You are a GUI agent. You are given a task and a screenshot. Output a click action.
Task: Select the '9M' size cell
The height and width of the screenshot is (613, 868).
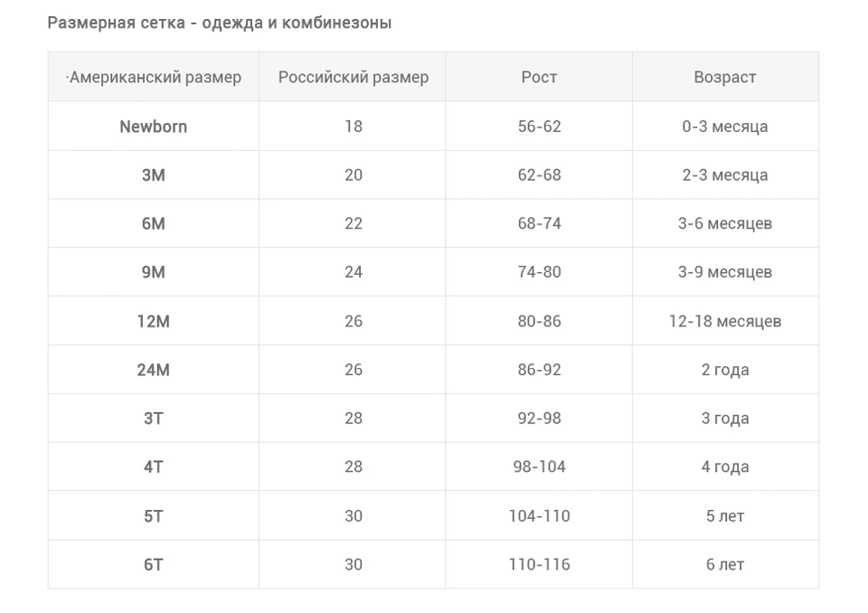point(154,272)
